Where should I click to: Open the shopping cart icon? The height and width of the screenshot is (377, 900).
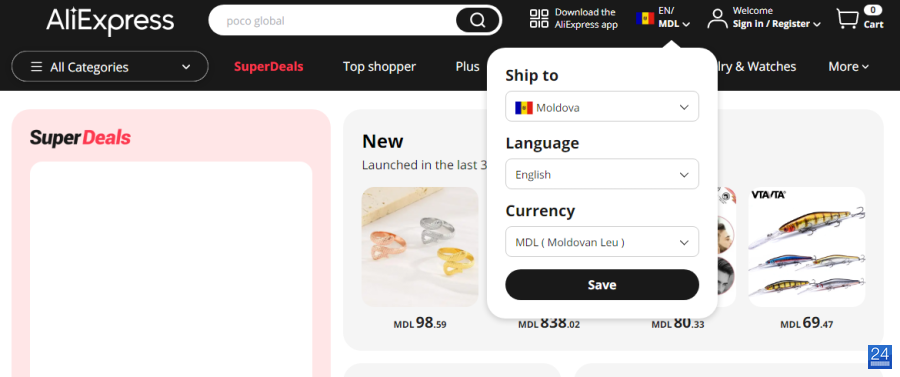847,19
